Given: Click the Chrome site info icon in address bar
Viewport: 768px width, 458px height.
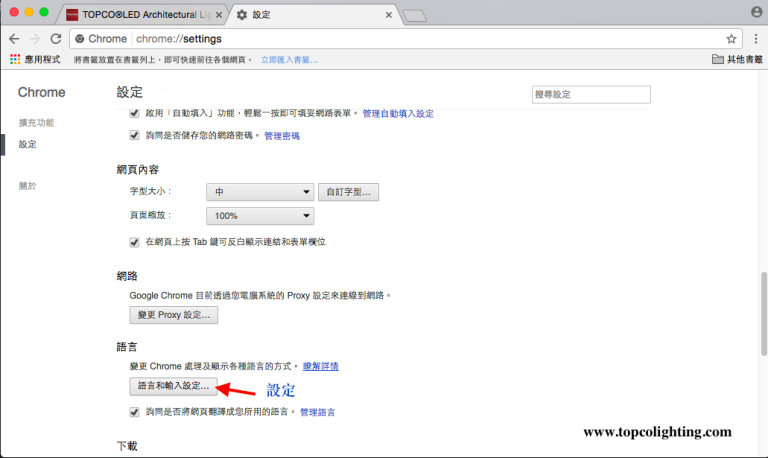Looking at the screenshot, I should (80, 39).
